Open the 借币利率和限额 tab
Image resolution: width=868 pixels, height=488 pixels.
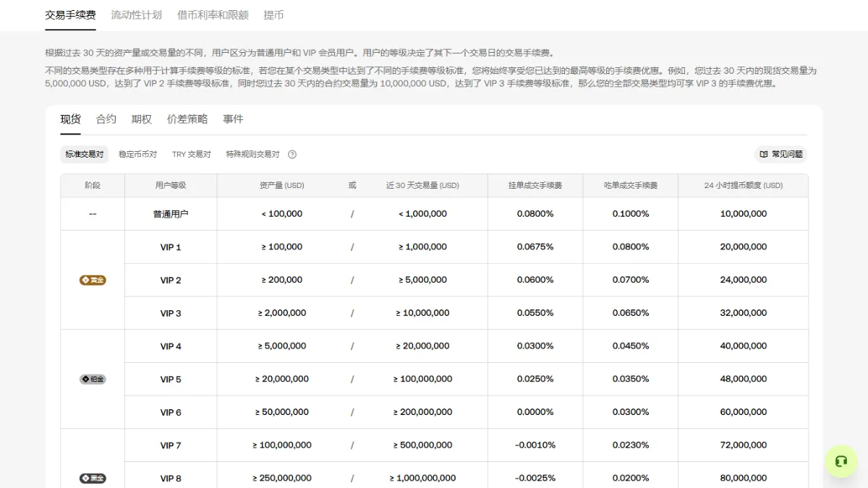213,14
